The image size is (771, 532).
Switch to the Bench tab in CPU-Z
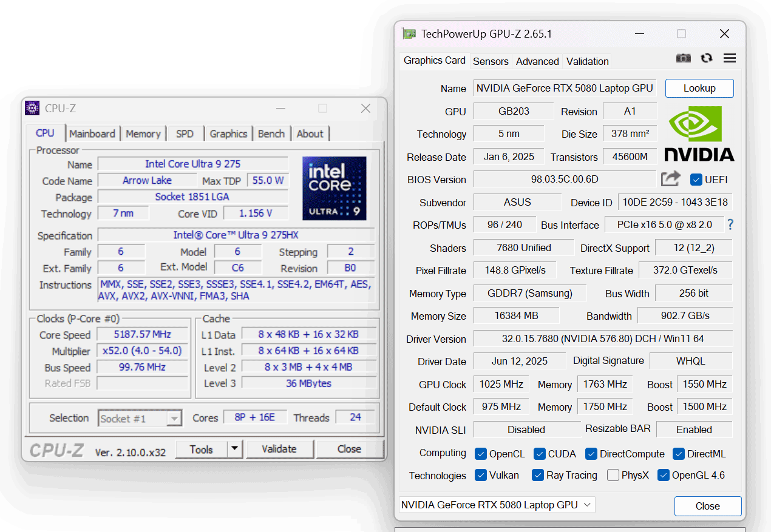pos(271,133)
